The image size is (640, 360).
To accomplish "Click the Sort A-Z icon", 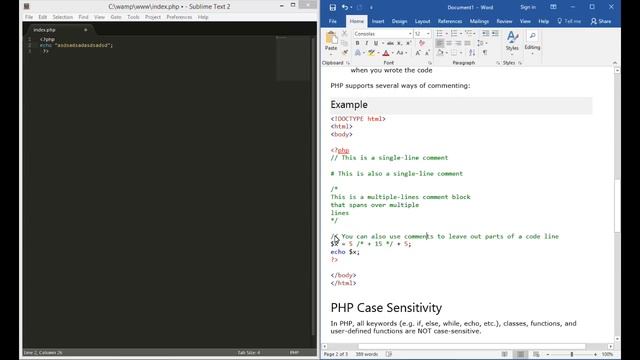I will click(x=472, y=53).
